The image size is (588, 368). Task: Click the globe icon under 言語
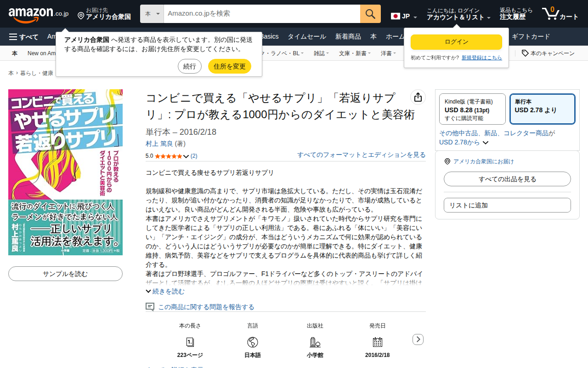[x=253, y=342]
